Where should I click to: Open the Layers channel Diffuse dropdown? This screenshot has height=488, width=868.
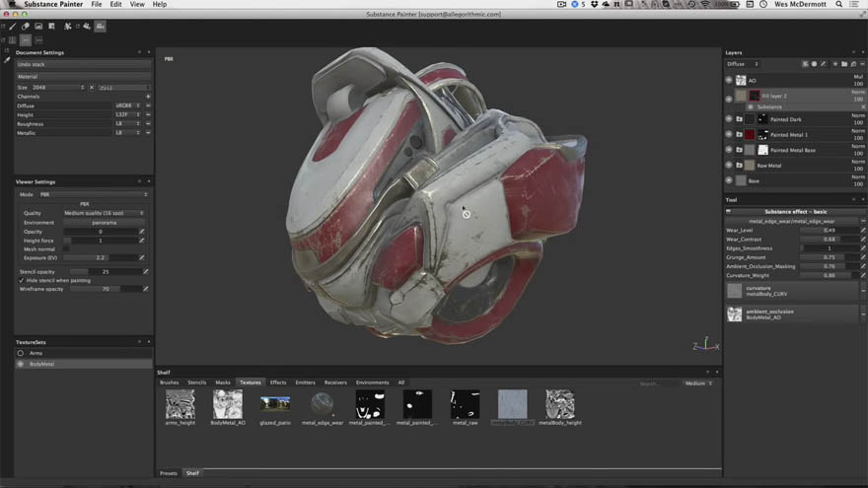coord(743,64)
